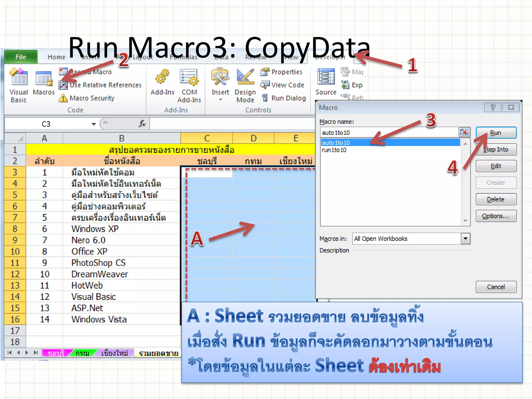The image size is (532, 399).
Task: Click cell containing ASP.Net
Action: coord(121,308)
